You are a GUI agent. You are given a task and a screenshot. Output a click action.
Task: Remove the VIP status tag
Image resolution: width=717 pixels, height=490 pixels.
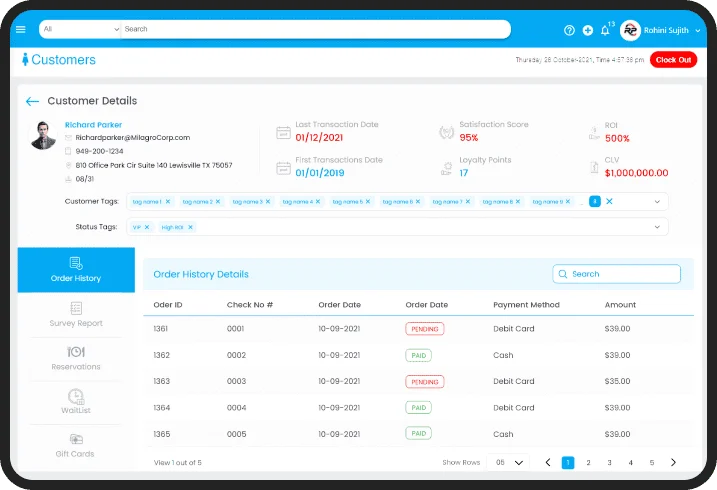point(147,227)
